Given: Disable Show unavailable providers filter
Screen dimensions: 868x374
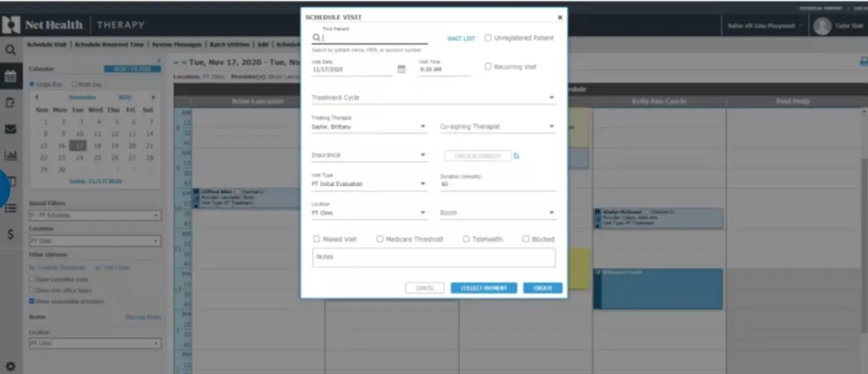Looking at the screenshot, I should [31, 302].
